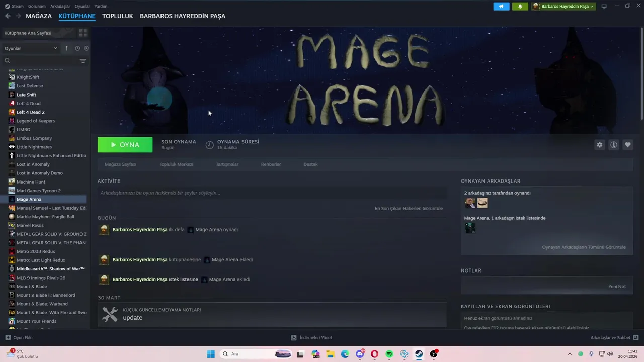Click the green OYNA play button
The image size is (644, 362).
point(125,145)
